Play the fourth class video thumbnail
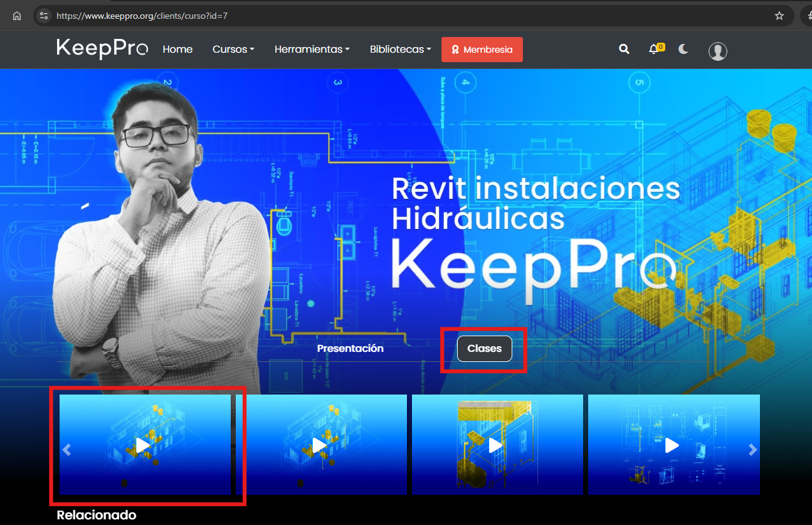This screenshot has height=525, width=812. pyautogui.click(x=673, y=445)
